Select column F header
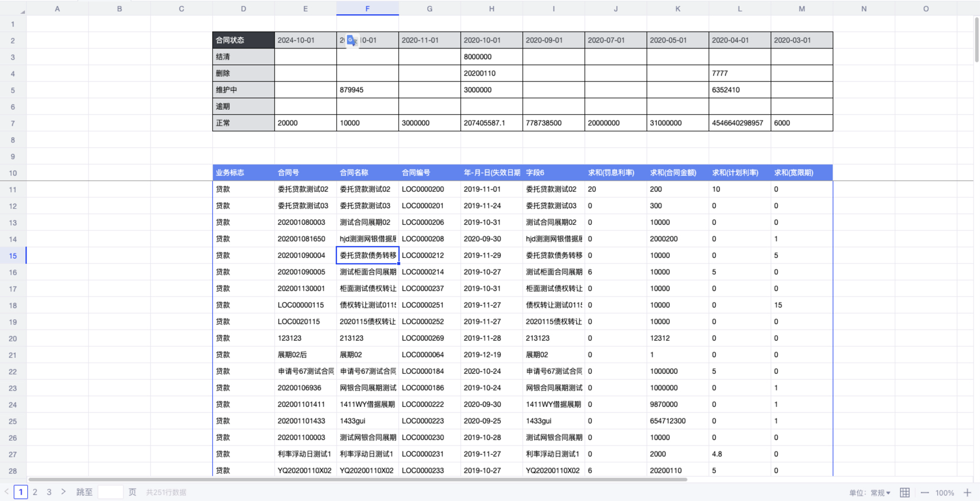The image size is (980, 501). pyautogui.click(x=367, y=8)
